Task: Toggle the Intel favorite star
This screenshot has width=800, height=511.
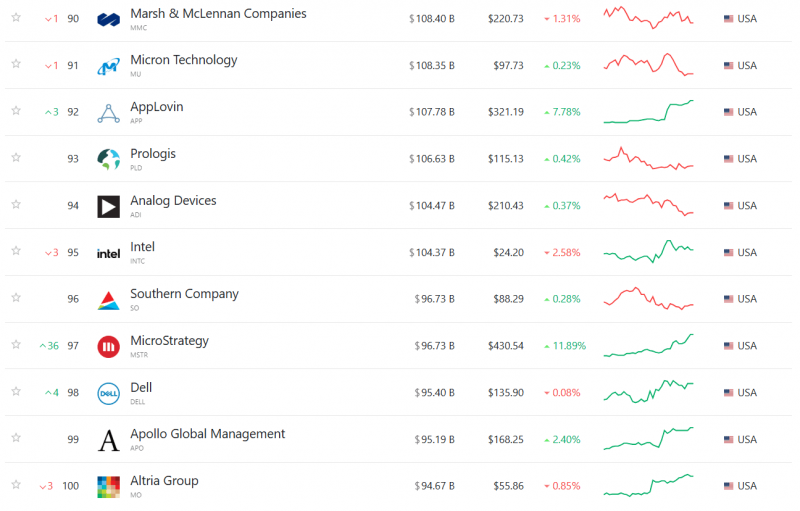Action: pos(16,251)
